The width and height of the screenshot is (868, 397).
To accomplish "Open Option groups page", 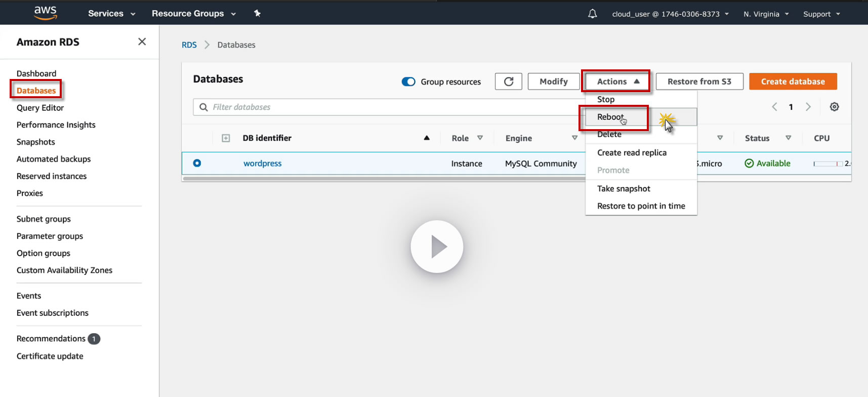I will coord(44,253).
